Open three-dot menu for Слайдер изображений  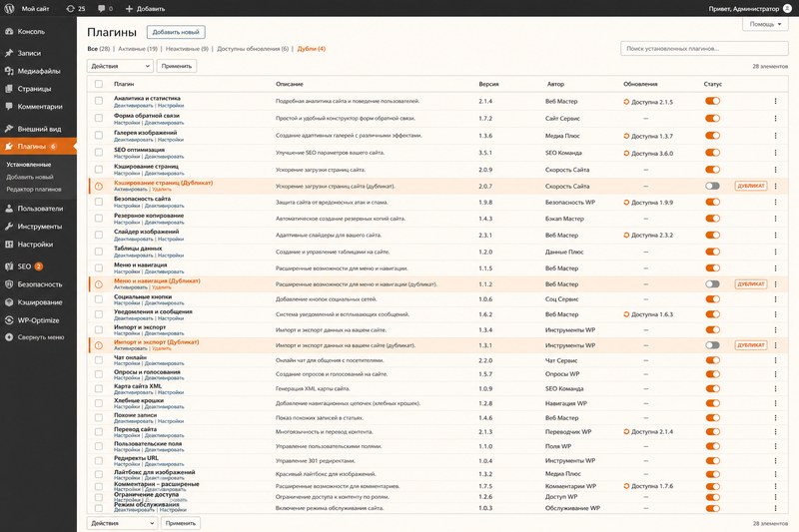click(775, 236)
